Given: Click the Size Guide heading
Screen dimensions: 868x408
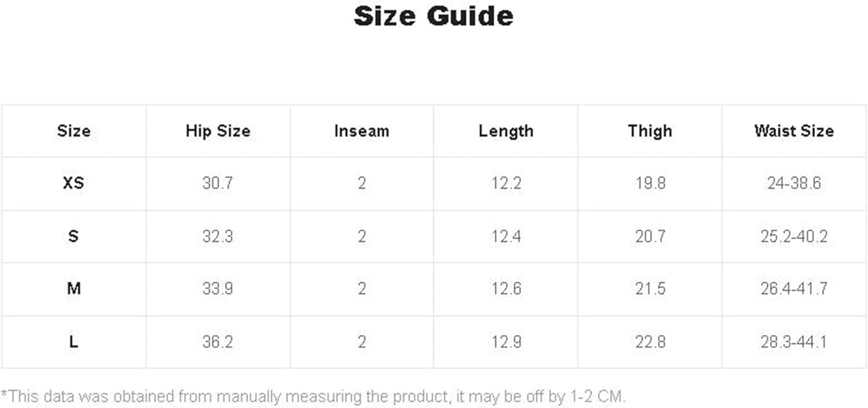Looking at the screenshot, I should click(433, 16).
